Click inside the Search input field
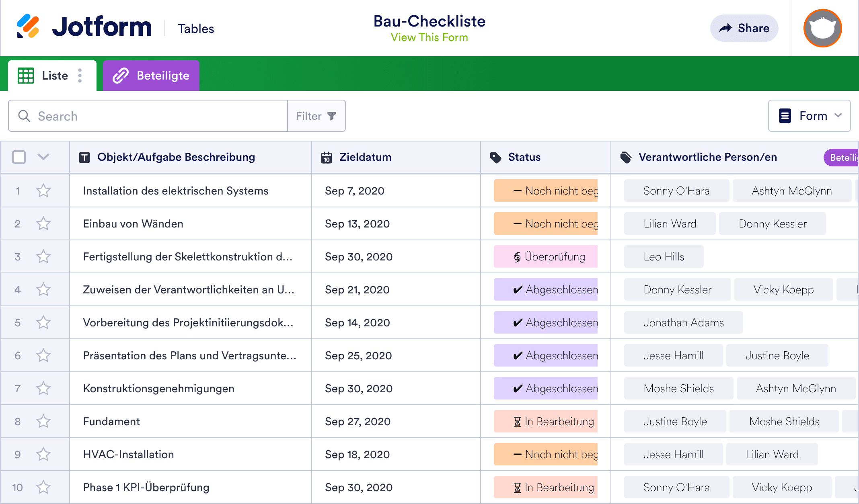859x504 pixels. pyautogui.click(x=141, y=116)
